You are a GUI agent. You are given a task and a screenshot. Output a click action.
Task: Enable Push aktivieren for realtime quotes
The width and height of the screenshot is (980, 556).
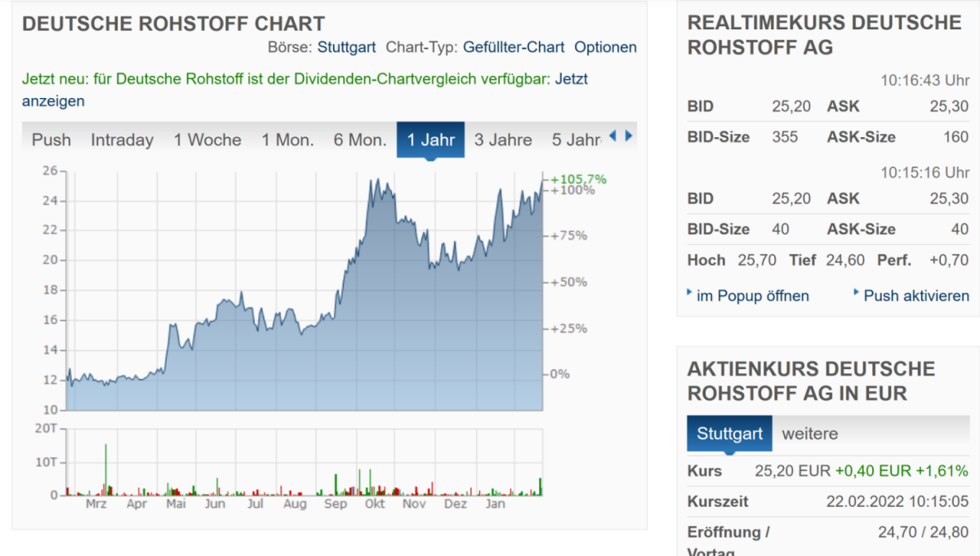click(x=916, y=296)
